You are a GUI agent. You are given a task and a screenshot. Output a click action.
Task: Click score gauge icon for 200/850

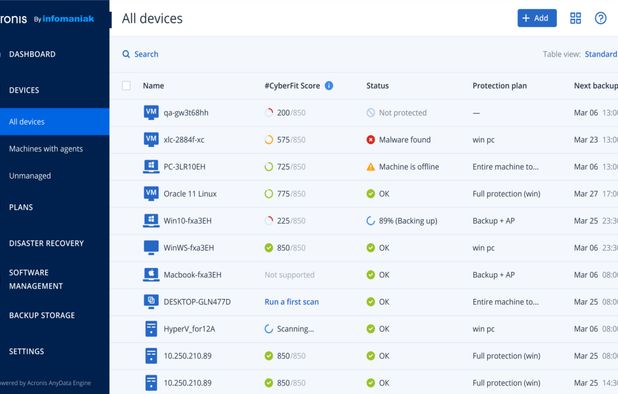(269, 113)
